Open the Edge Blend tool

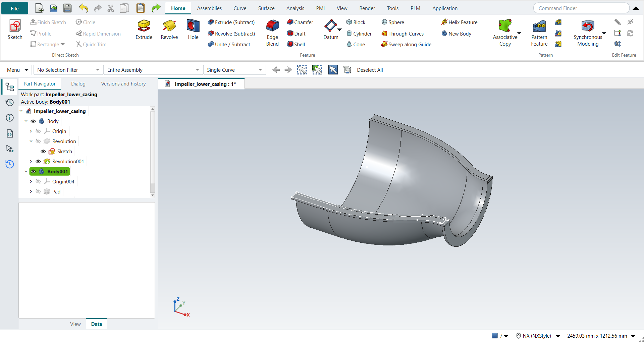(272, 33)
